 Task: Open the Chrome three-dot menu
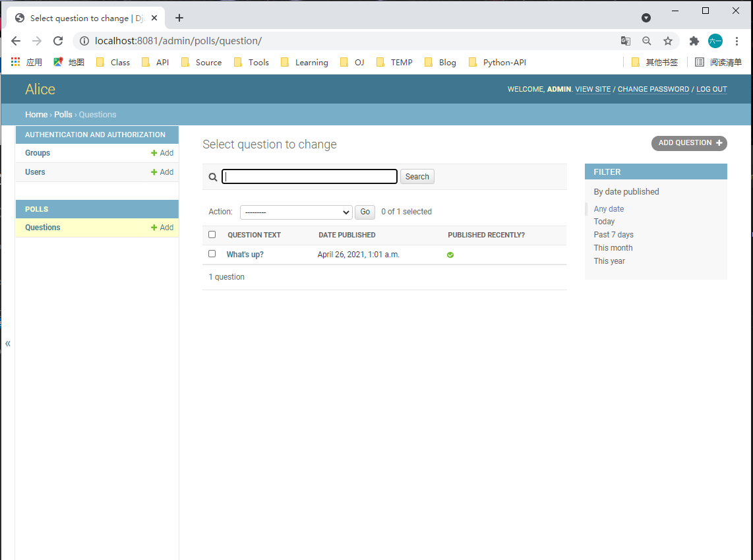tap(737, 41)
